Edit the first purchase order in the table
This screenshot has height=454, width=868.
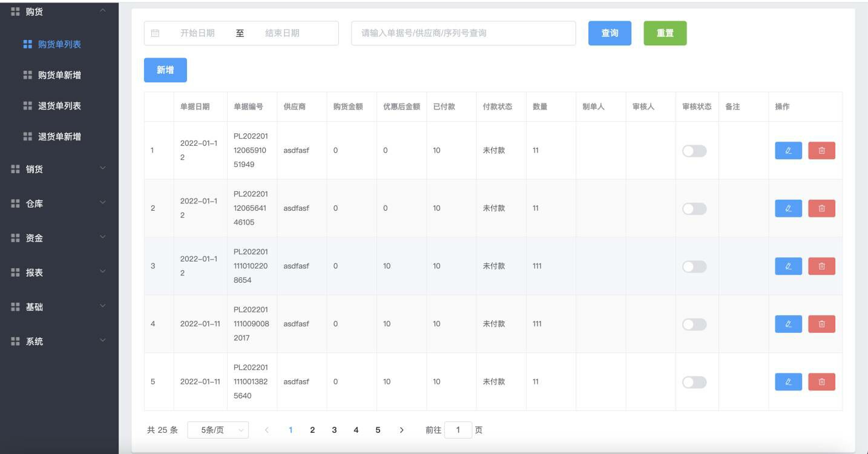click(x=787, y=151)
